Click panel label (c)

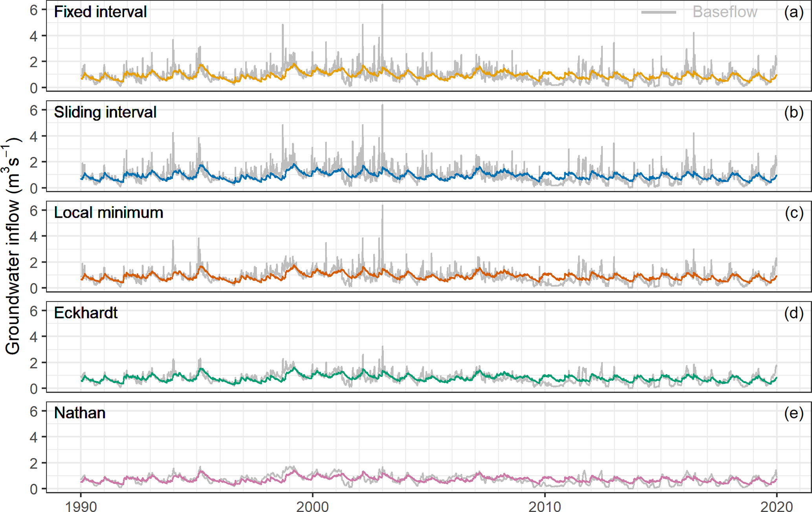point(794,213)
